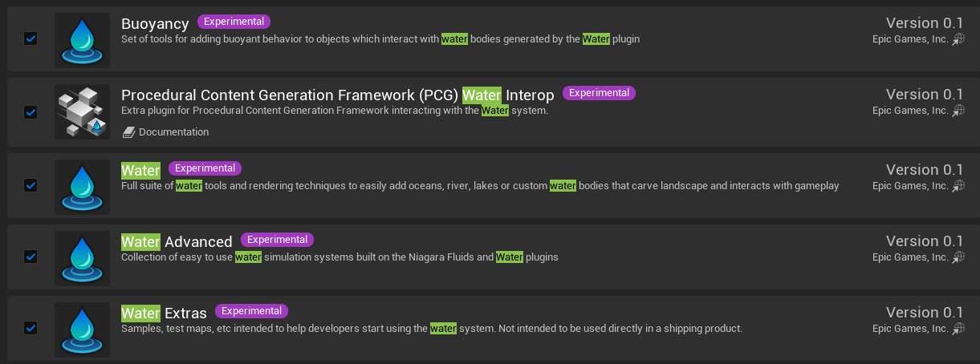This screenshot has height=364, width=980.
Task: Click the Documentation book icon under PCG
Action: click(128, 132)
